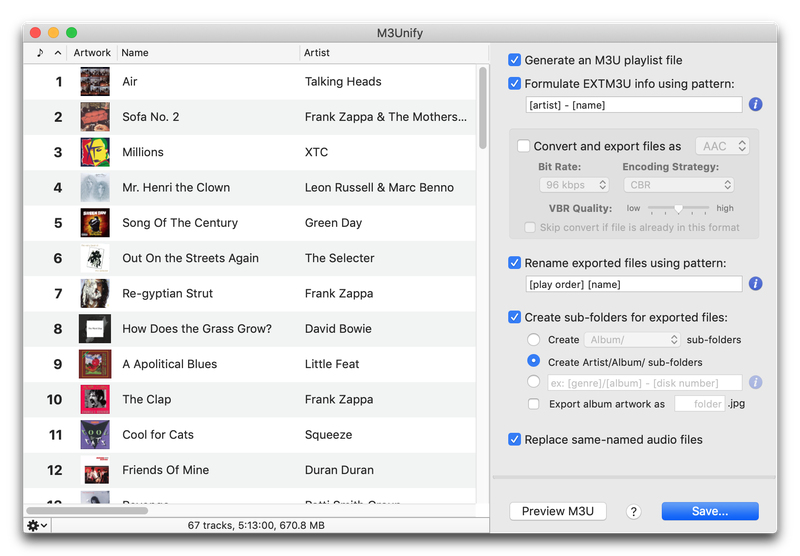Open the Album/ sub-folder dropdown

(632, 340)
